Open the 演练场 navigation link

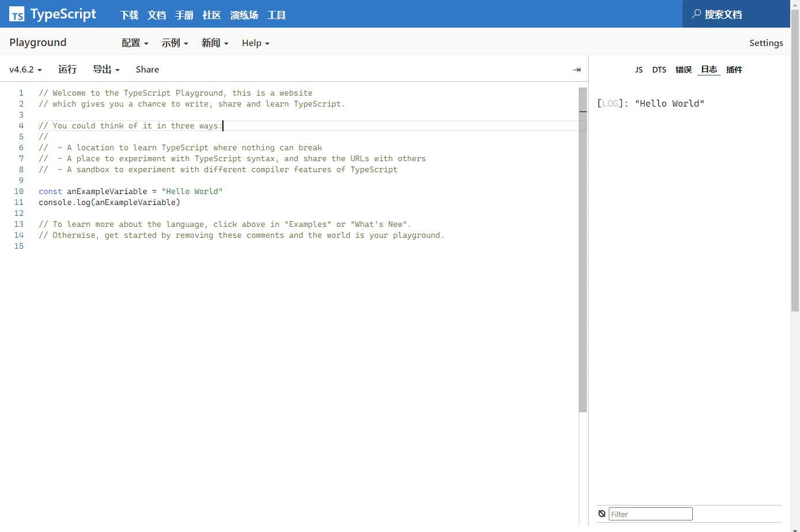click(x=244, y=15)
